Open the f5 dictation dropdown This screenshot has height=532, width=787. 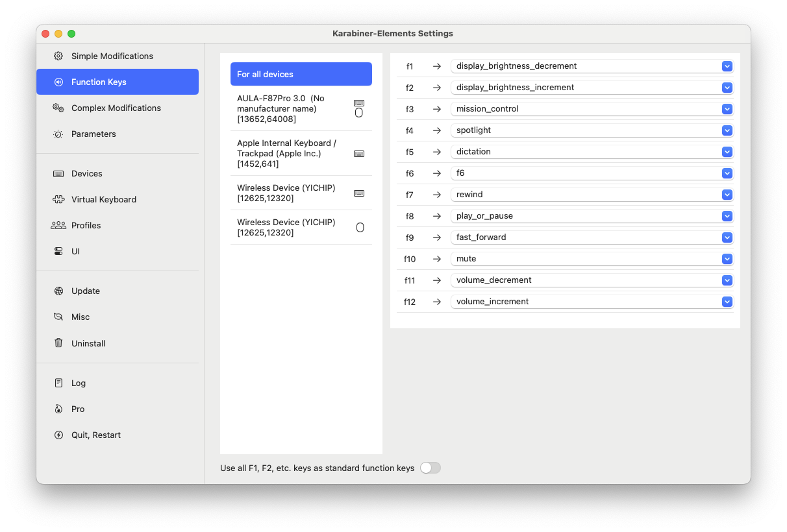pos(592,152)
